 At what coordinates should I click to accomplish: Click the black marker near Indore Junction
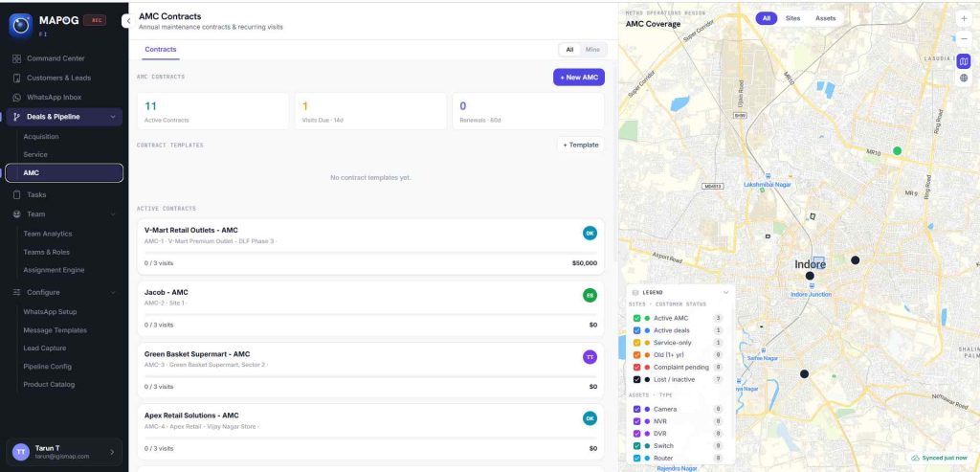point(810,276)
